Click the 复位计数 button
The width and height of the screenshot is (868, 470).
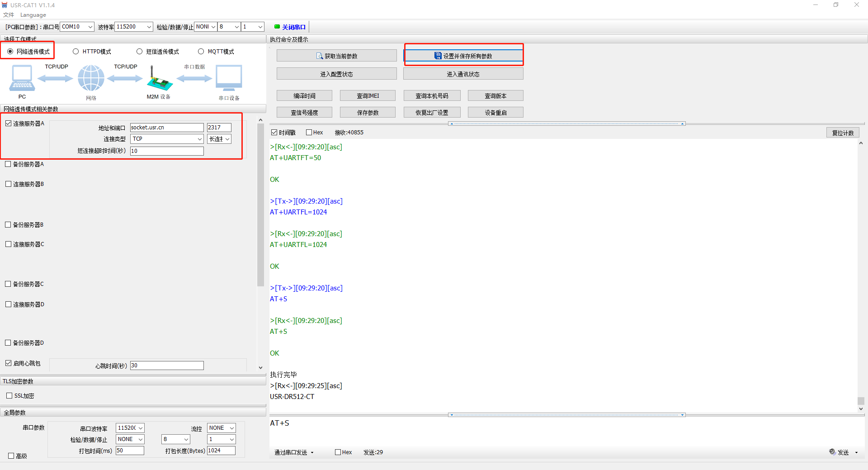(843, 133)
